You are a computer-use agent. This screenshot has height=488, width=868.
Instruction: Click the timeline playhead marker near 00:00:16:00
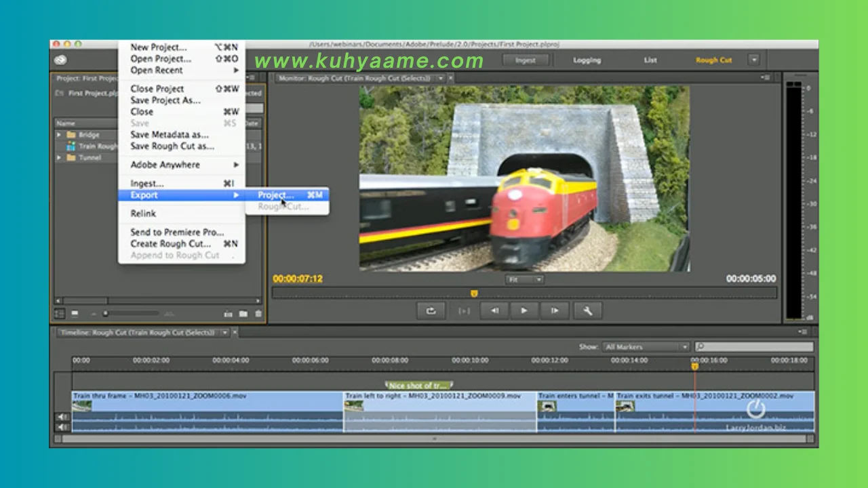[694, 366]
